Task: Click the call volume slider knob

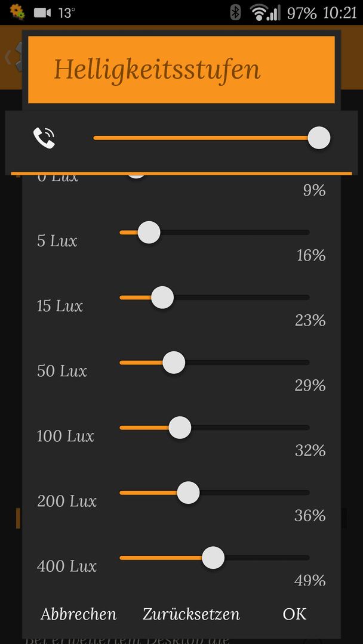Action: tap(319, 138)
